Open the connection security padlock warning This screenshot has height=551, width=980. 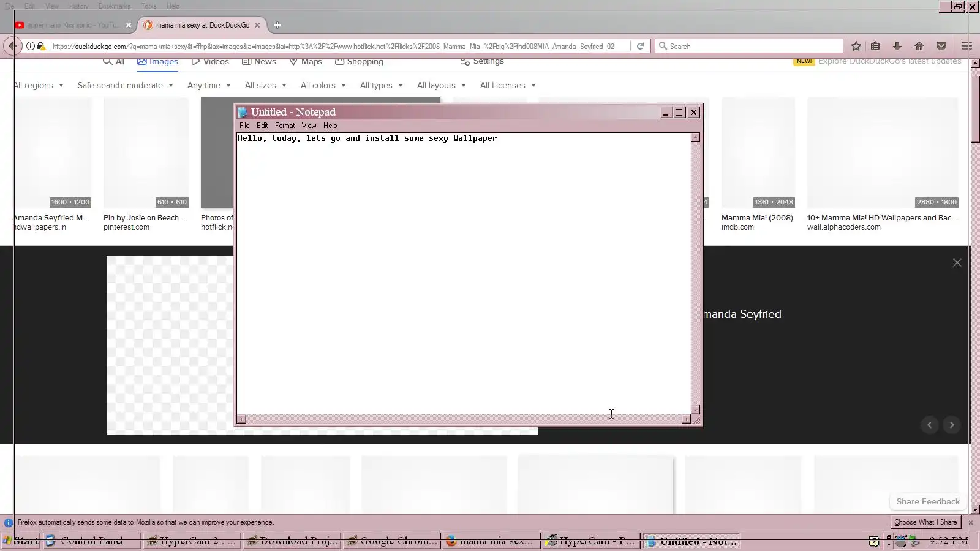click(x=40, y=46)
